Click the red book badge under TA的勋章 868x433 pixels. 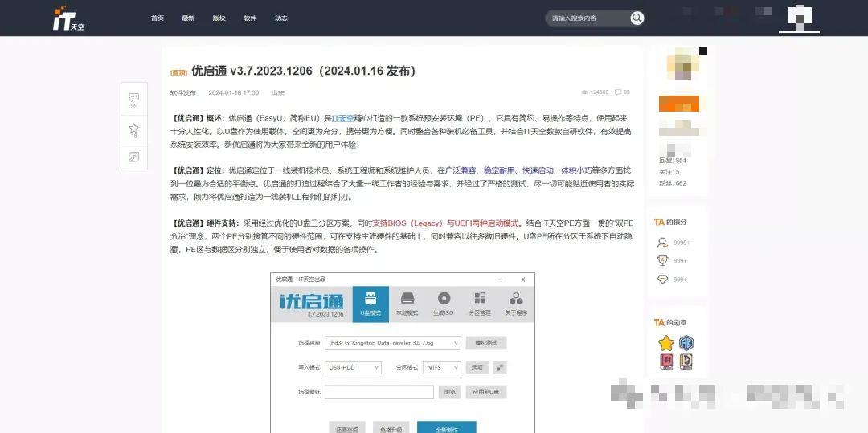coord(666,362)
